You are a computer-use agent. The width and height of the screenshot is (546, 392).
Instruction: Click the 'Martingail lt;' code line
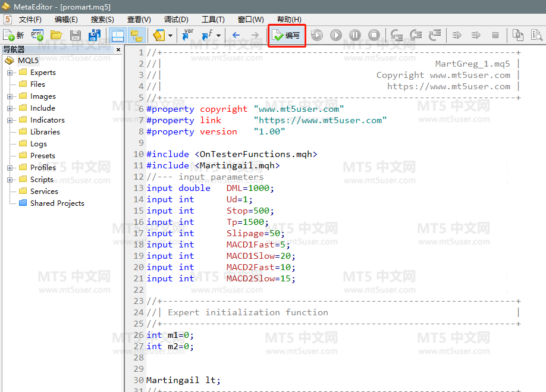point(184,380)
